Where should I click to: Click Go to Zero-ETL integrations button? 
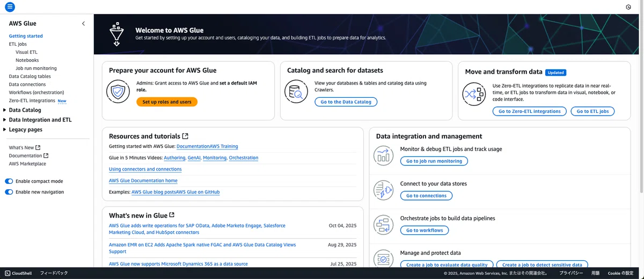(x=530, y=111)
